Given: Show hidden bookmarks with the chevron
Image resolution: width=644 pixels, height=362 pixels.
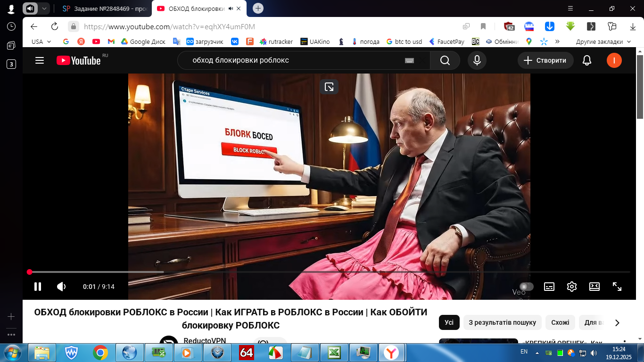Looking at the screenshot, I should 557,41.
